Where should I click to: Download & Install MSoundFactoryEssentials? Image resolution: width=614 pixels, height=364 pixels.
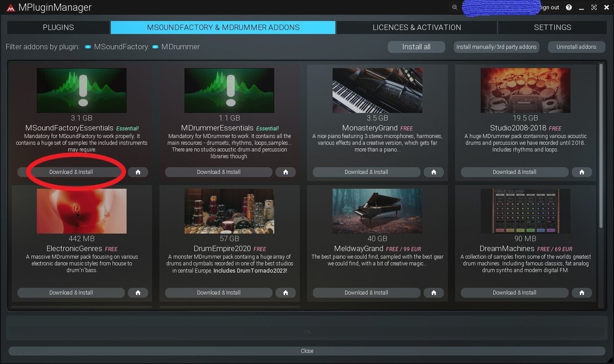71,172
